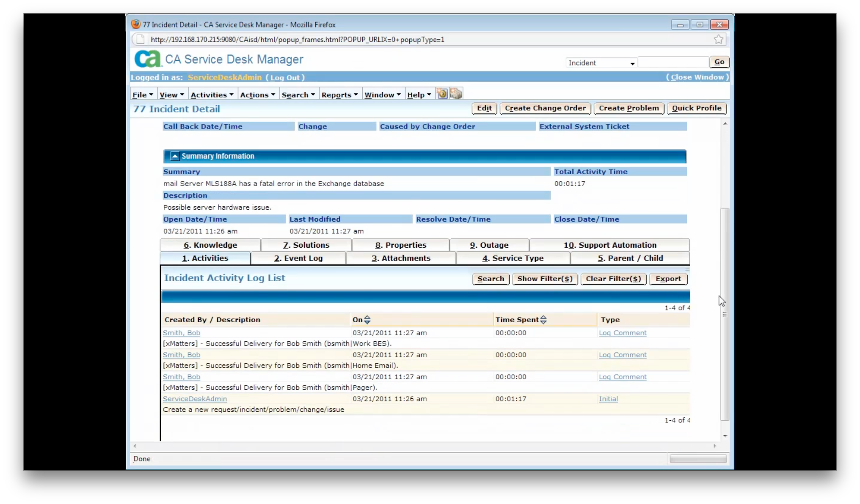Click Create Change Order button
860x504 pixels.
[545, 108]
